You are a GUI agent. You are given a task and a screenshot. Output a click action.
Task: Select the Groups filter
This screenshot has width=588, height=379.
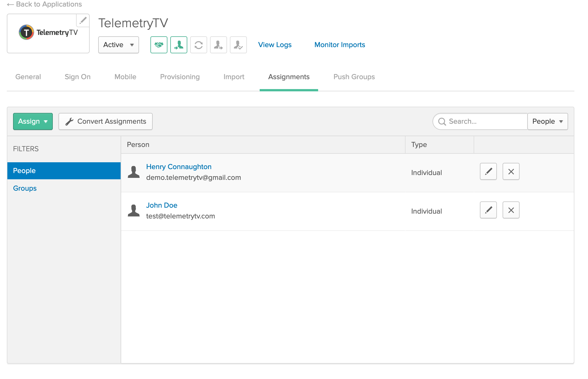click(25, 188)
